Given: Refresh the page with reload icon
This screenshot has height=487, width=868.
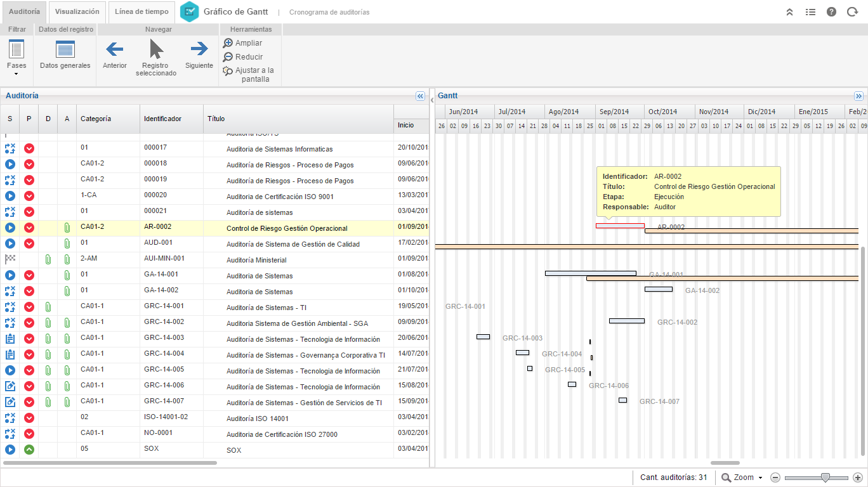Looking at the screenshot, I should [x=852, y=12].
